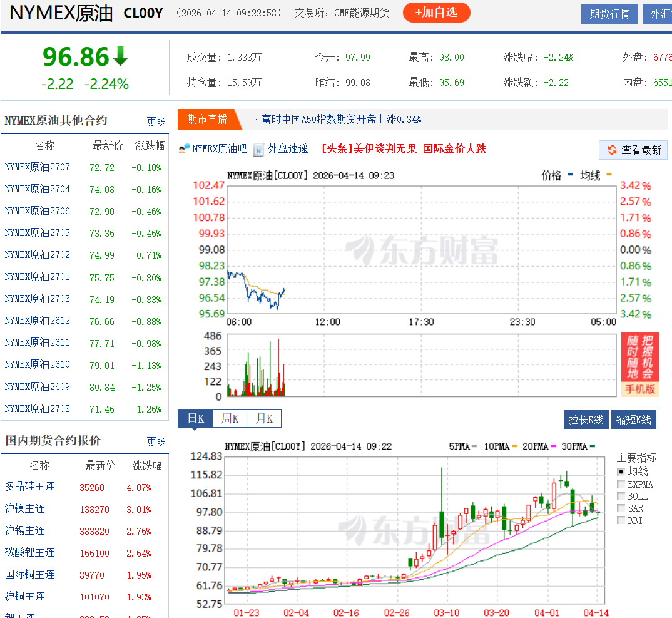Open the 沪锡主连 contract
Screen dimensions: 672x618
point(25,530)
